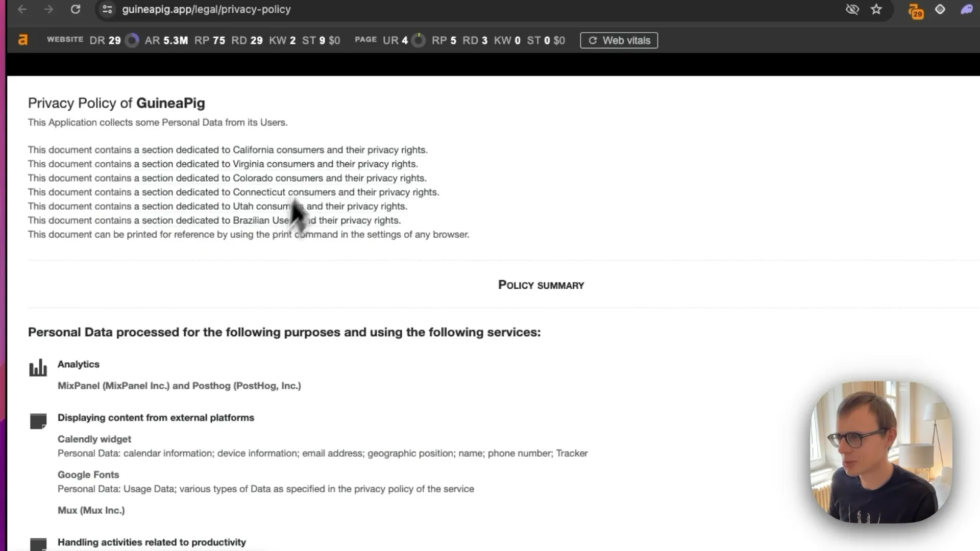Click the California consumers privacy rights line
Screen dimensions: 980x551
228,150
